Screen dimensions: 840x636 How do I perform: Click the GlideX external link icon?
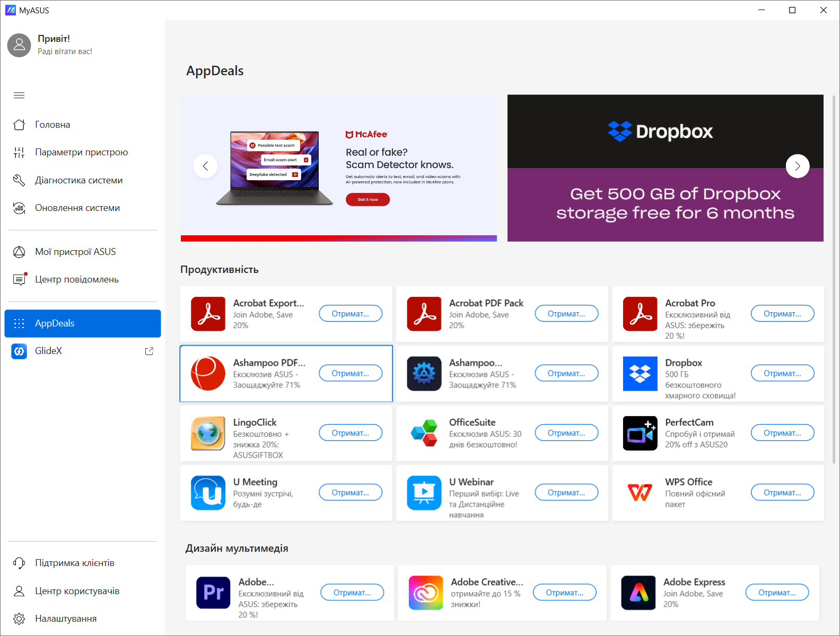[149, 351]
